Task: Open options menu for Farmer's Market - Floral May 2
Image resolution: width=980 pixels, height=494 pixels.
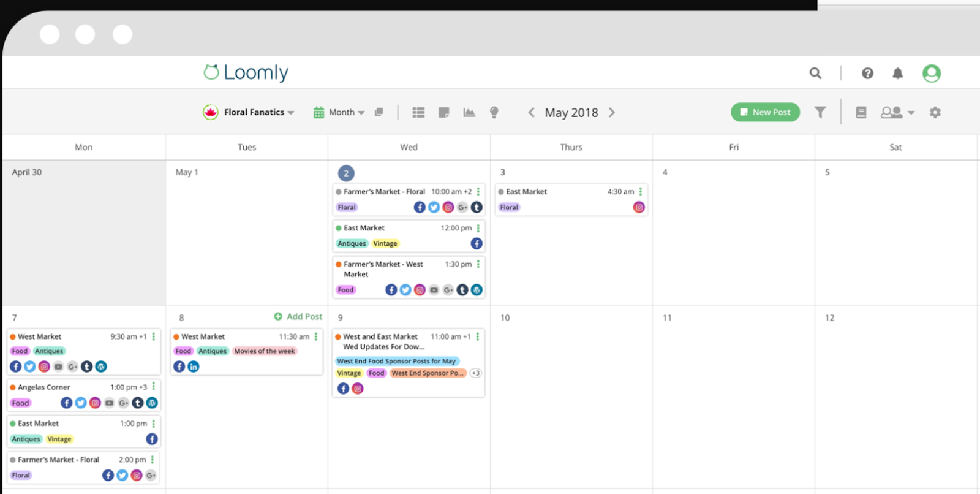Action: [478, 192]
